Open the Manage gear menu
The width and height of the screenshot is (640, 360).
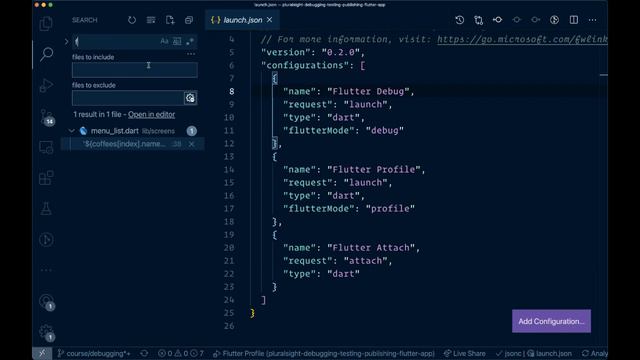point(47,333)
